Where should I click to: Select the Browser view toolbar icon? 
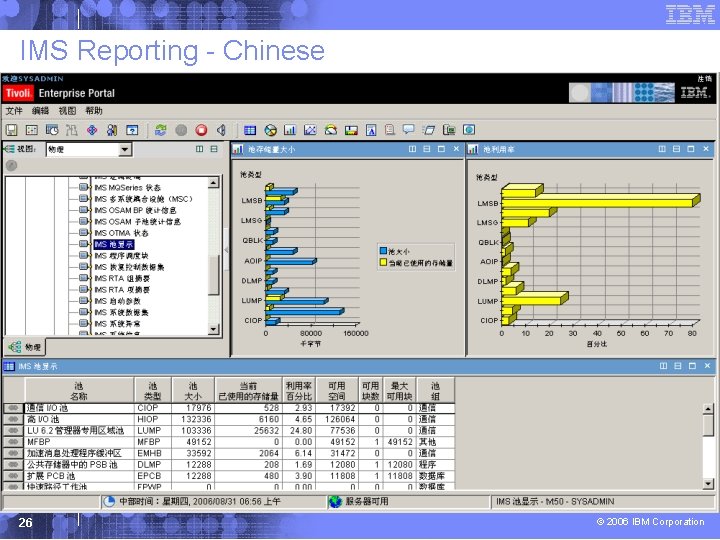point(469,130)
